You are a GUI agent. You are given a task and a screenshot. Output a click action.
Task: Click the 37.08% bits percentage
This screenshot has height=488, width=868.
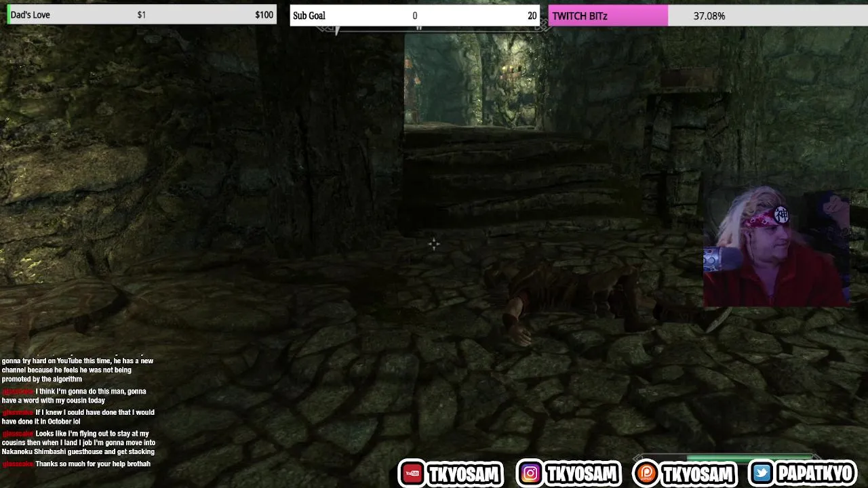click(x=709, y=16)
